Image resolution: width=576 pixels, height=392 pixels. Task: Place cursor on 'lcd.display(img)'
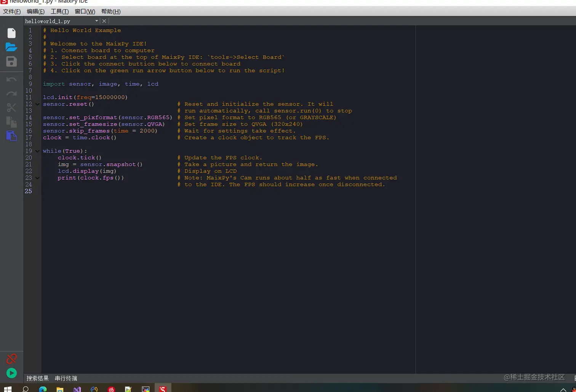tap(87, 171)
